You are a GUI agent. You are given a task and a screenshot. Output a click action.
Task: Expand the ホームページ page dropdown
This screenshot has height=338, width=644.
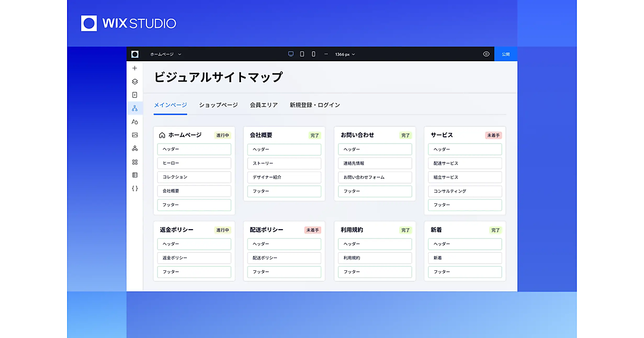(x=165, y=54)
